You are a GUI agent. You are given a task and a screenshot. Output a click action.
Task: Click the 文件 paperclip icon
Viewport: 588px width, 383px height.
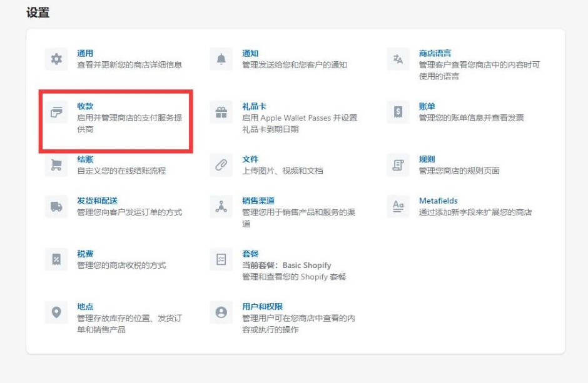[x=220, y=164]
